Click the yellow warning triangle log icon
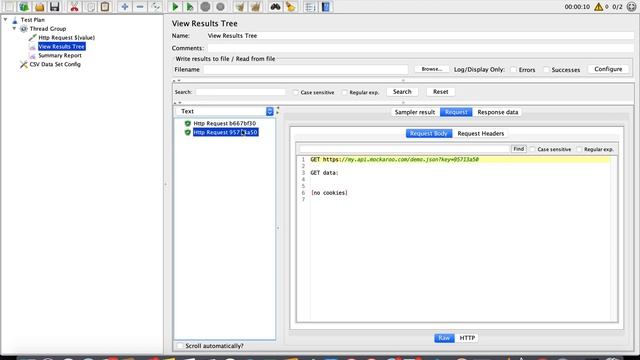640x360 pixels. 598,7
